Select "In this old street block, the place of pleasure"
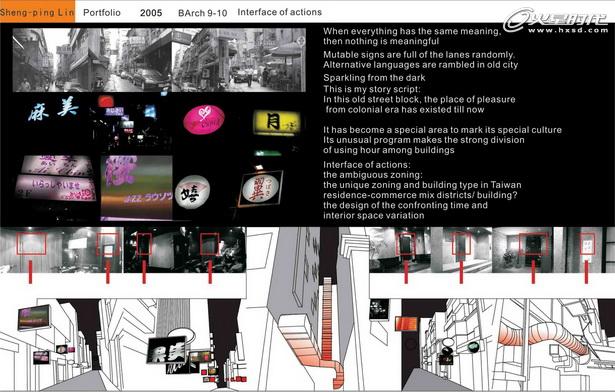 (419, 99)
